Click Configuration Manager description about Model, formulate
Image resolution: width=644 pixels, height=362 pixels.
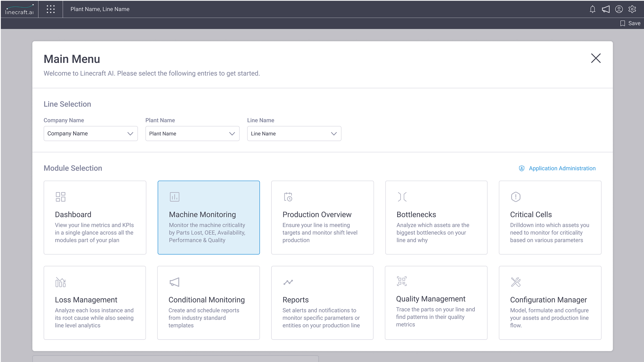[x=549, y=318]
